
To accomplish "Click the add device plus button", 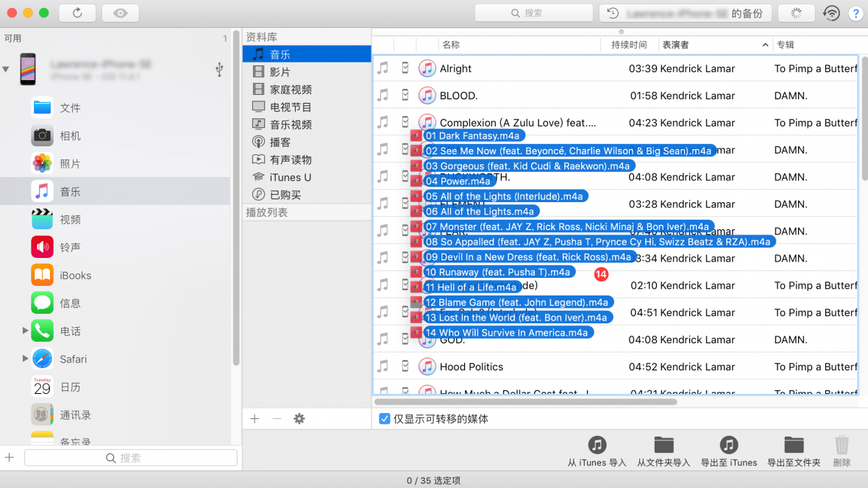I will [10, 458].
